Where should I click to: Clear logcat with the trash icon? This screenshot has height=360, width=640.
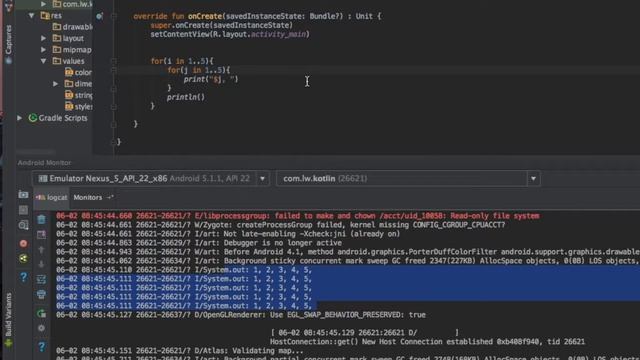(x=41, y=220)
